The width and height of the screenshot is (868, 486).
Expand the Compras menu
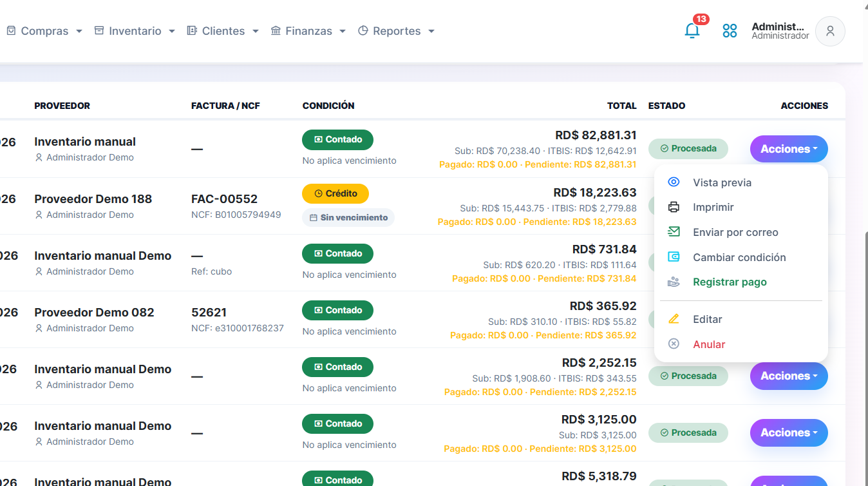coord(44,31)
